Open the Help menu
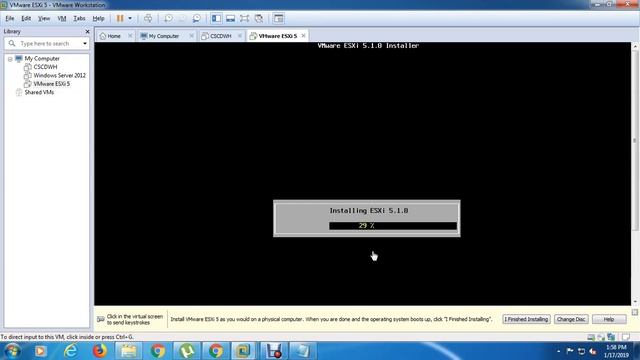Image resolution: width=640 pixels, height=360 pixels. [x=98, y=18]
